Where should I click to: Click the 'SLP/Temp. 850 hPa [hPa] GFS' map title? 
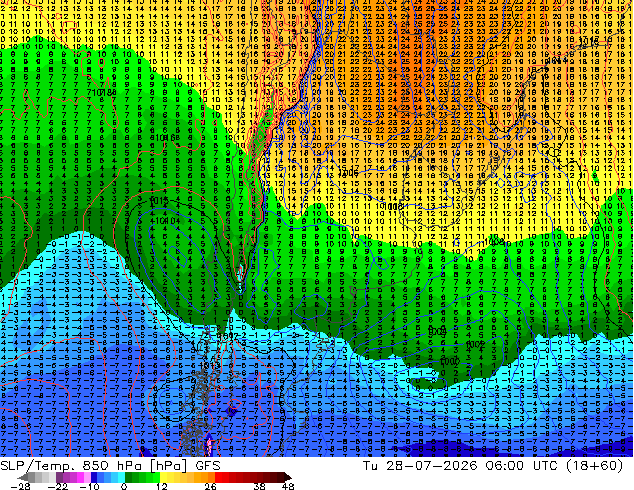(110, 466)
